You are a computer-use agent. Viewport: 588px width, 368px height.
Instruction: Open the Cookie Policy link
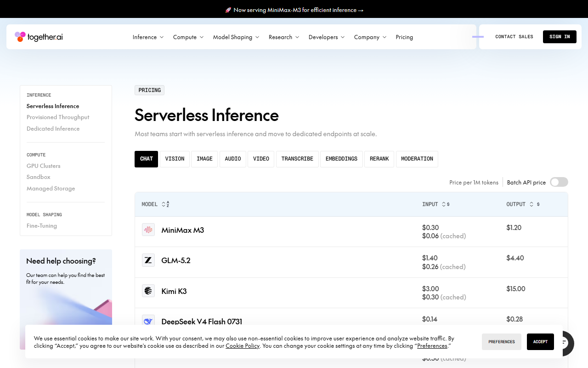pos(243,346)
